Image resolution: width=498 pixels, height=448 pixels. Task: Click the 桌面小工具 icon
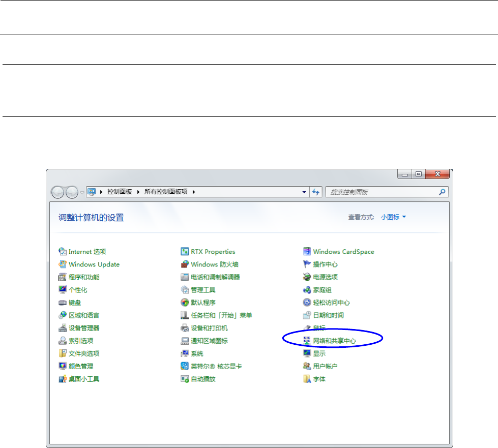[63, 379]
